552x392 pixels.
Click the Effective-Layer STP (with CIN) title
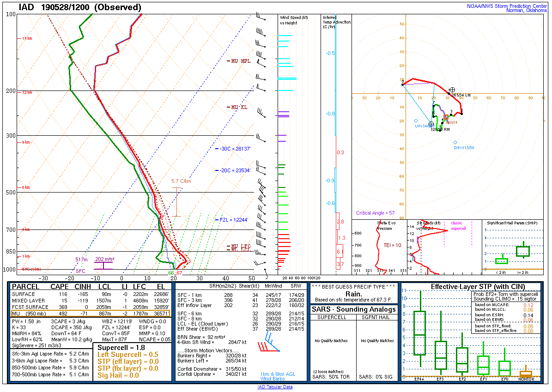pos(478,287)
